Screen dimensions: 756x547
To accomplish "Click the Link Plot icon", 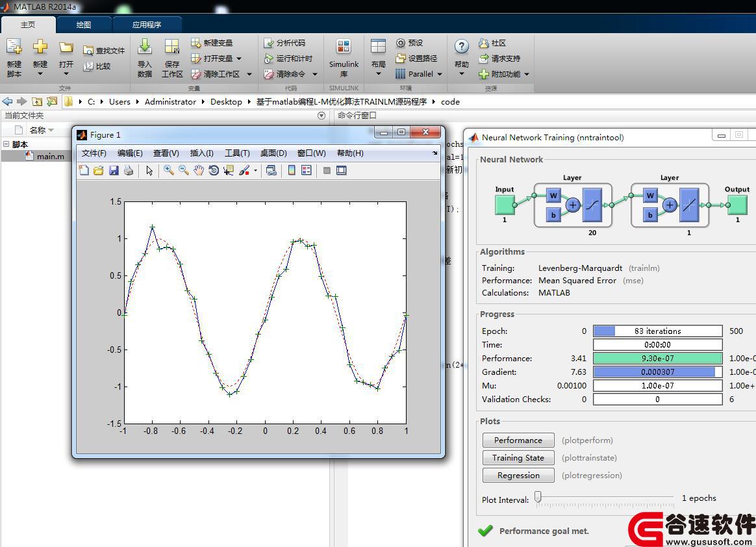I will click(271, 170).
